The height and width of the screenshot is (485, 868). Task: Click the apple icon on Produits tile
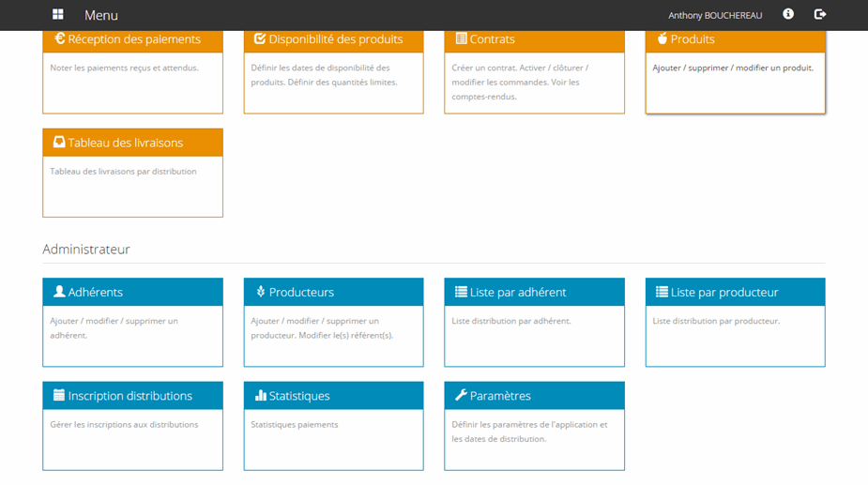[x=662, y=39]
